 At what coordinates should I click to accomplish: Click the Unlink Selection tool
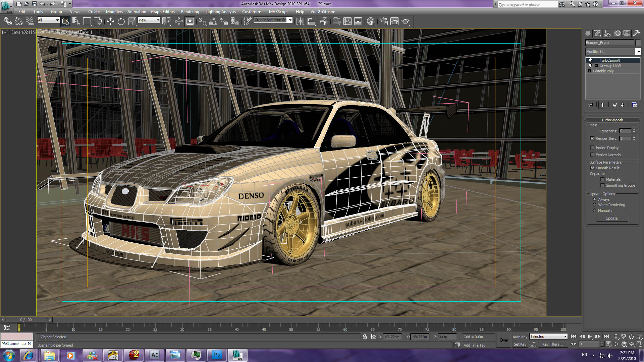tap(18, 21)
